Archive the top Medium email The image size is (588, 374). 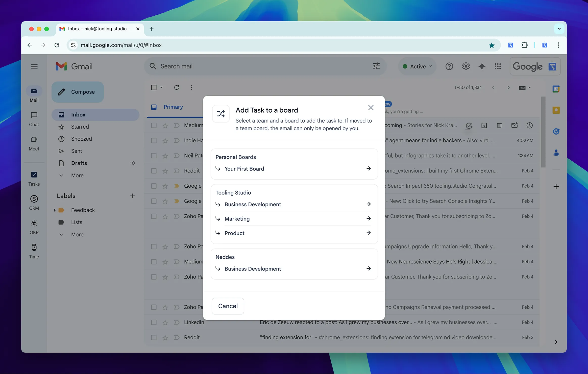pos(484,125)
